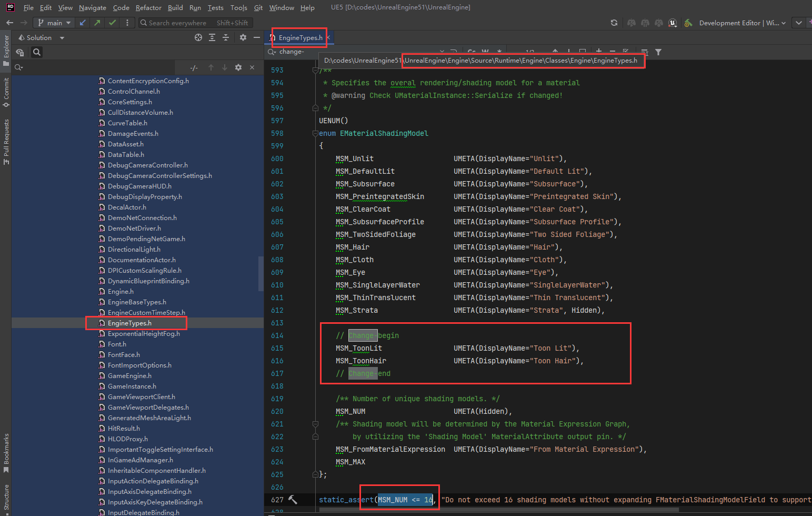Select GameInstance.h in the file tree
812x516 pixels.
pyautogui.click(x=132, y=386)
